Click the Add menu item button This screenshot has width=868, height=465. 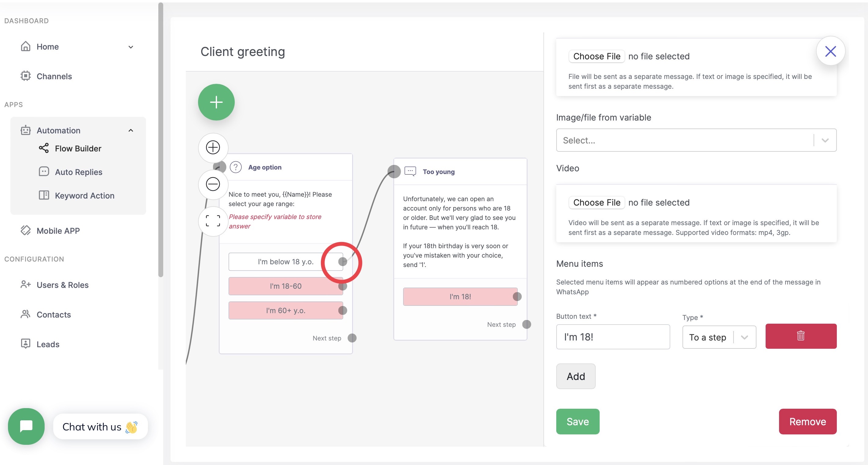[x=575, y=376]
